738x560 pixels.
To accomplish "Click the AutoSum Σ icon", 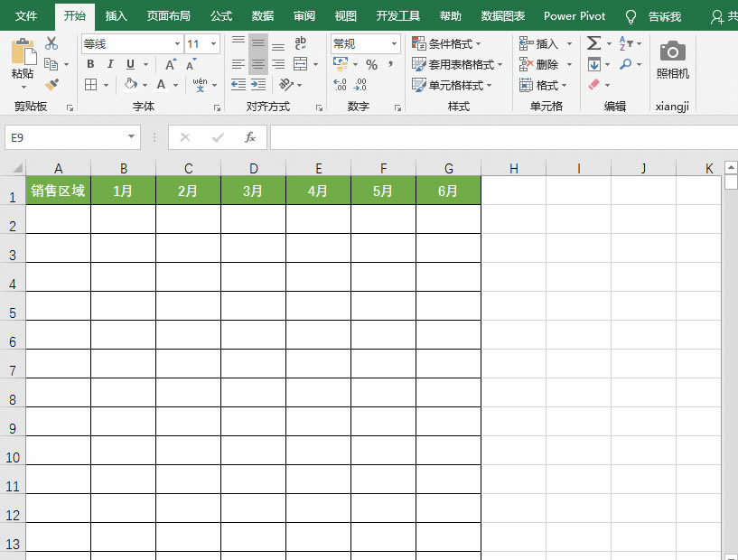I will point(592,42).
